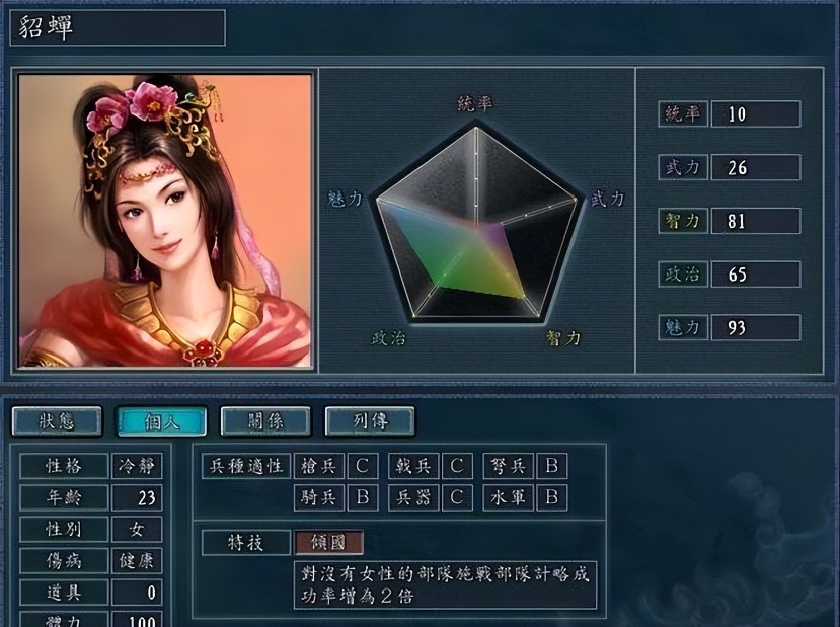Viewport: 840px width, 627px height.
Task: Select the 個人 tab
Action: coord(161,421)
